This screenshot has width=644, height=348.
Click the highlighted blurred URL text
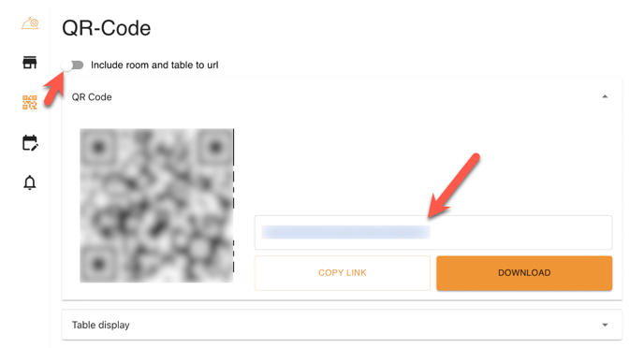pos(345,232)
